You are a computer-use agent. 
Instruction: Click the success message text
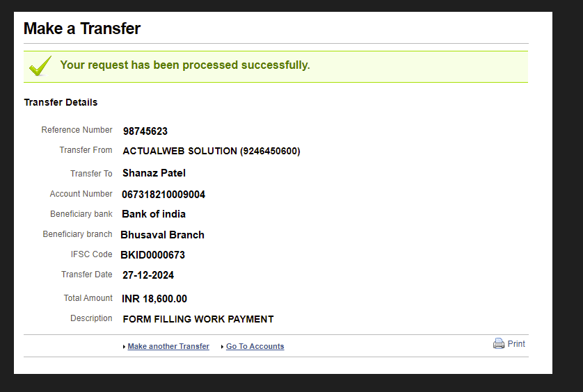185,65
